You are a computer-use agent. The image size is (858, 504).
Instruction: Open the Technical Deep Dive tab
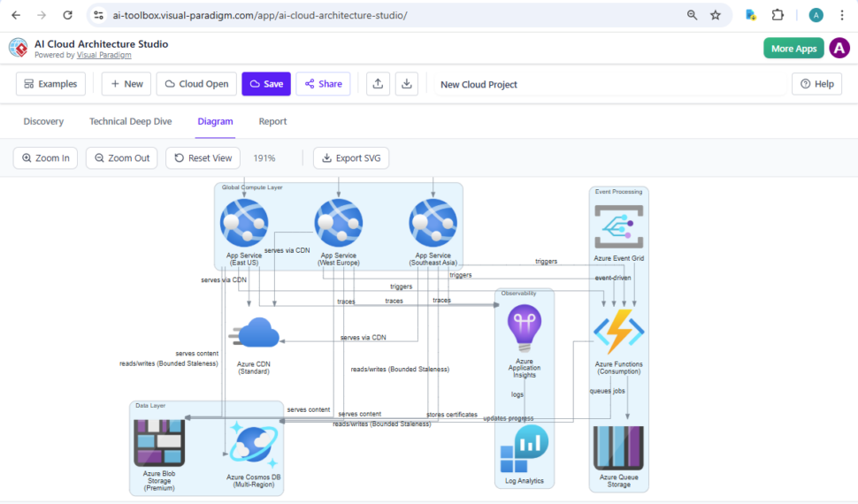[130, 121]
